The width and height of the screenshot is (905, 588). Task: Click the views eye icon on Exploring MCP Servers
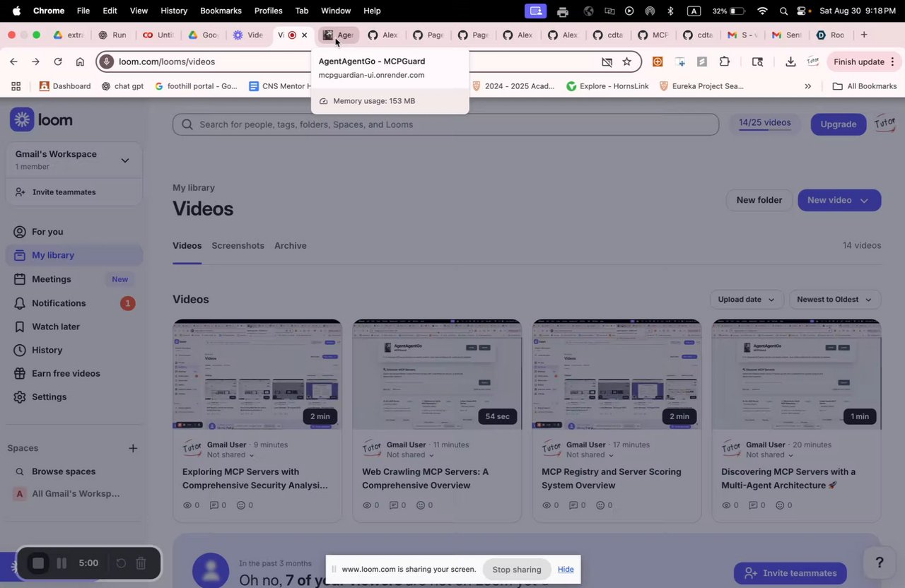tap(187, 505)
